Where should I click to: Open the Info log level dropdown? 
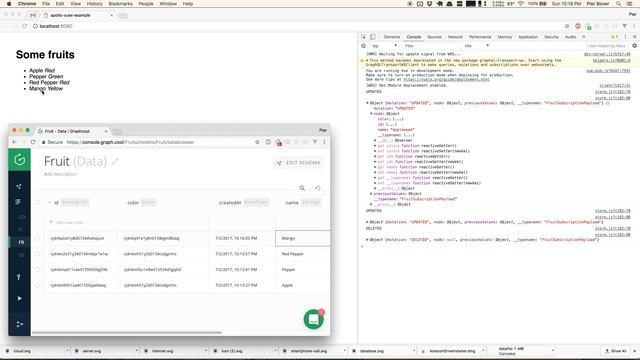click(x=476, y=46)
